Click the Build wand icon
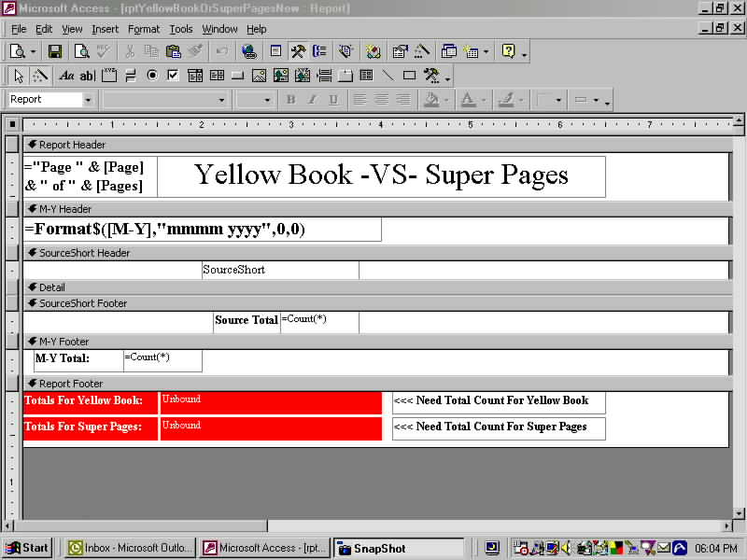Viewport: 747px width, 560px height. (422, 51)
